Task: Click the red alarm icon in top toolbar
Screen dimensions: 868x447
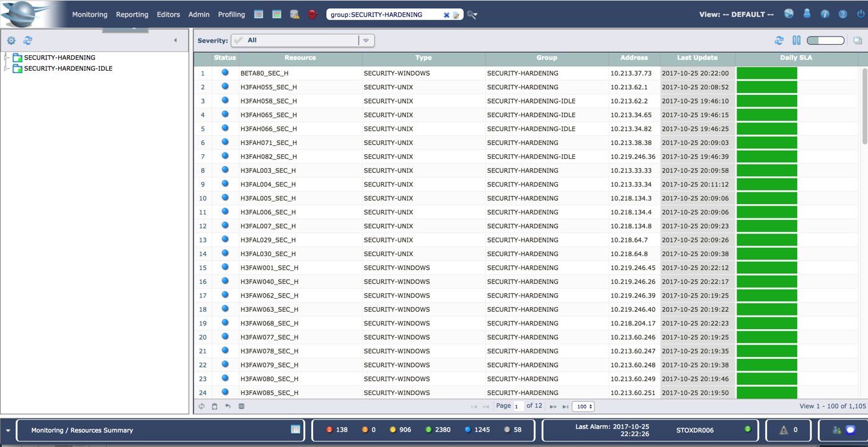Action: pos(312,14)
